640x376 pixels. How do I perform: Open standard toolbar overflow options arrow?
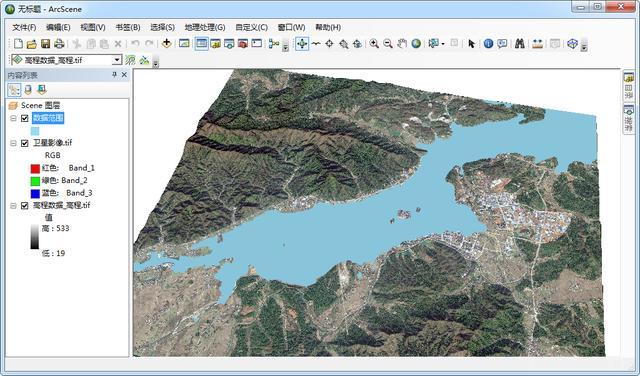pyautogui.click(x=285, y=46)
